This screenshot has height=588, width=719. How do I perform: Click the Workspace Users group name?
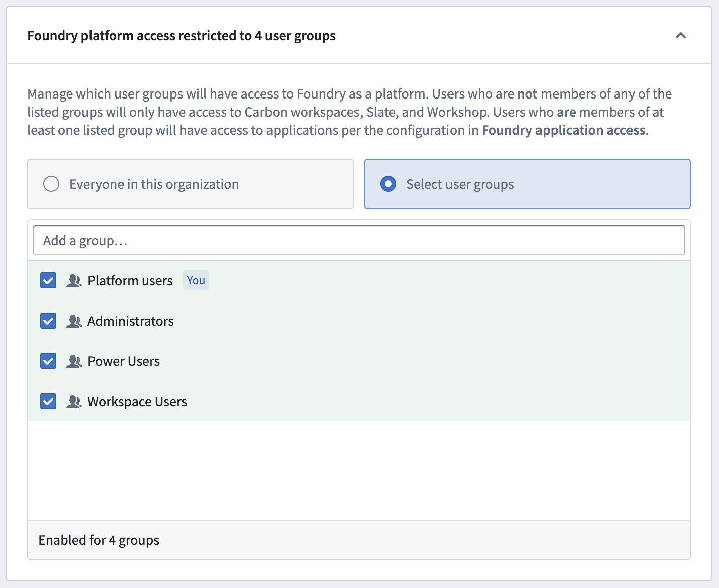(x=137, y=402)
